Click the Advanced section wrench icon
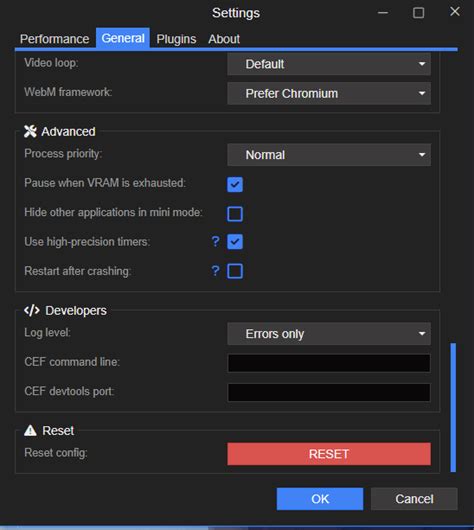Screen dimensions: 474x530 (x=30, y=131)
